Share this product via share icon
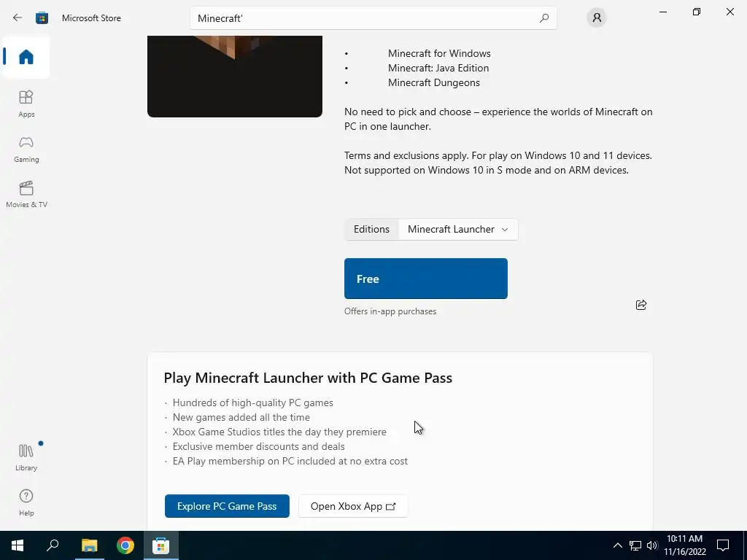747x560 pixels. [x=641, y=305]
